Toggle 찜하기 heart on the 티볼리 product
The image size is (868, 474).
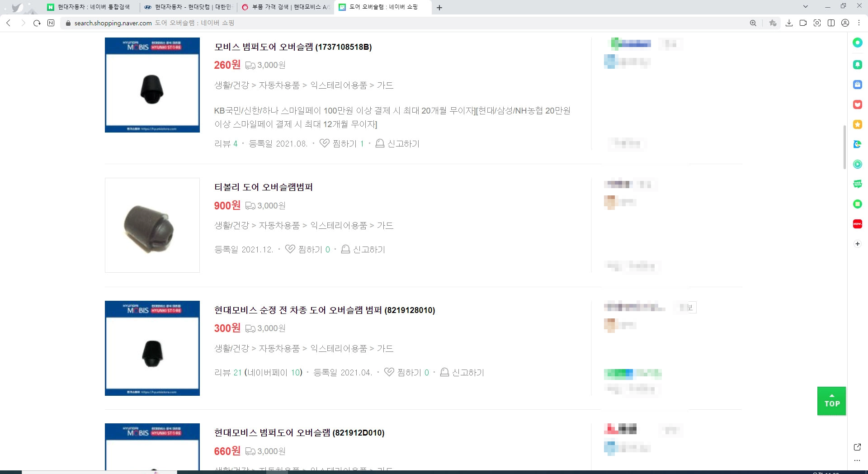click(x=290, y=249)
